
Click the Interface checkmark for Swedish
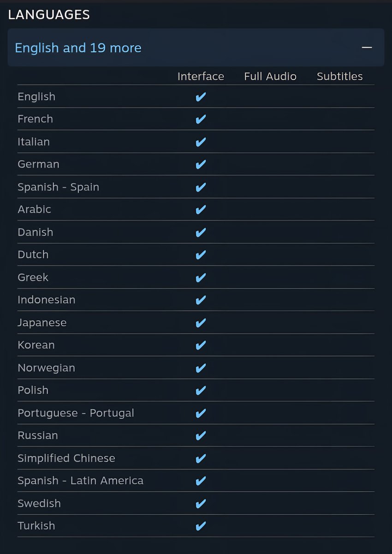coord(201,504)
